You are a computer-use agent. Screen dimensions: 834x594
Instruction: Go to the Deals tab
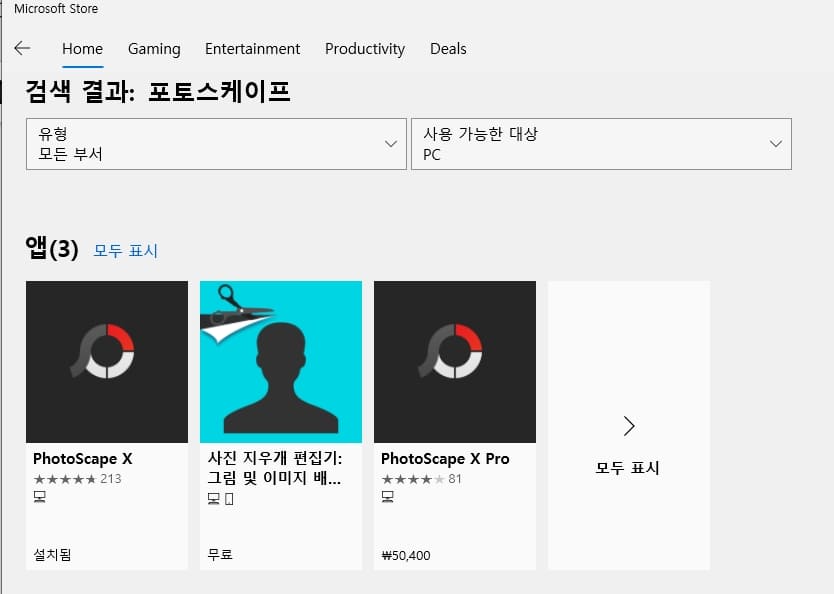pyautogui.click(x=448, y=49)
